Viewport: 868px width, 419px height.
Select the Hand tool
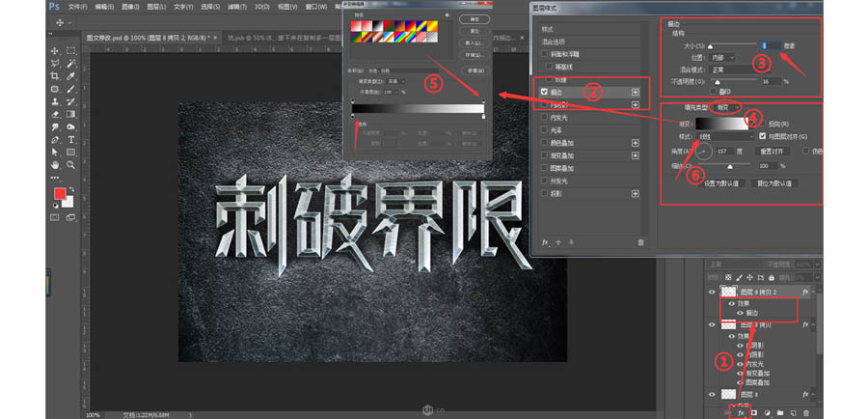point(55,164)
